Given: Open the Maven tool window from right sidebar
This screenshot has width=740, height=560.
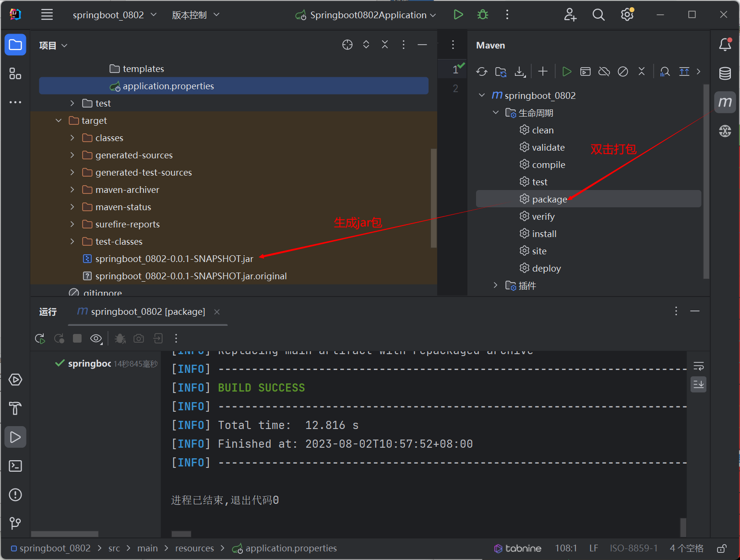Looking at the screenshot, I should point(725,102).
